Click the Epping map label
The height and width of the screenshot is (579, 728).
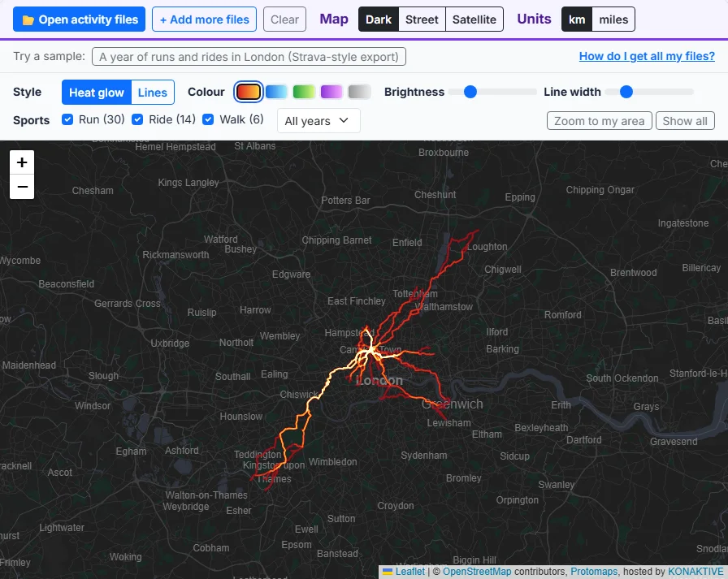pyautogui.click(x=520, y=197)
